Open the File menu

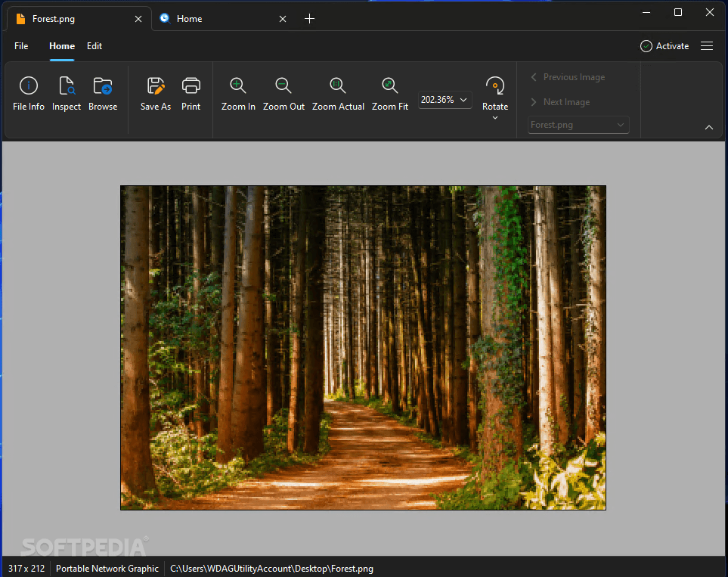(x=21, y=46)
